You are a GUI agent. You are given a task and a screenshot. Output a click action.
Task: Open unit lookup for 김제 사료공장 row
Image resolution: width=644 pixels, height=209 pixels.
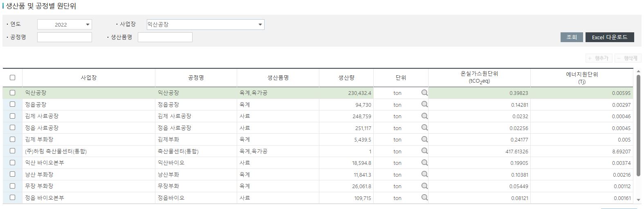(x=424, y=116)
